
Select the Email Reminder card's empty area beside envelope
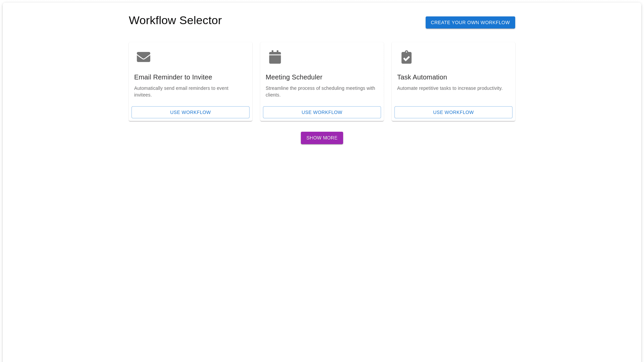[x=208, y=57]
